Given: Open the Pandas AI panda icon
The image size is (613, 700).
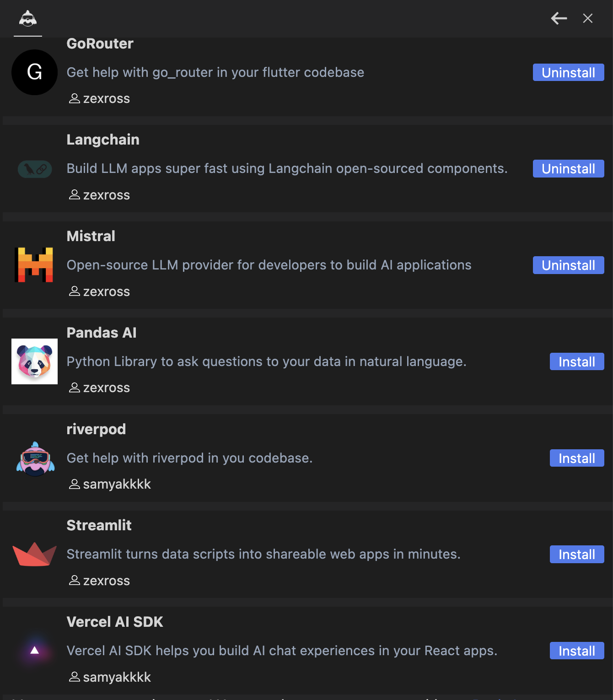Looking at the screenshot, I should point(34,361).
